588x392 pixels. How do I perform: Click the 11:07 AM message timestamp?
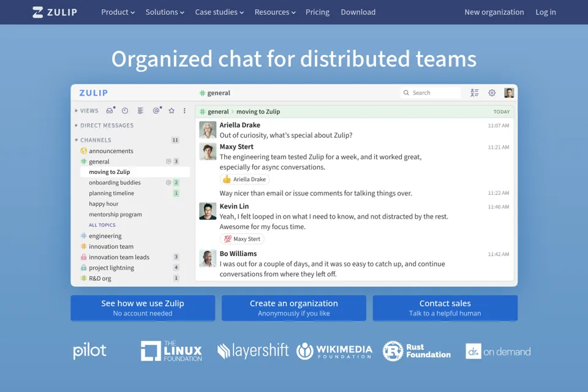pyautogui.click(x=499, y=126)
